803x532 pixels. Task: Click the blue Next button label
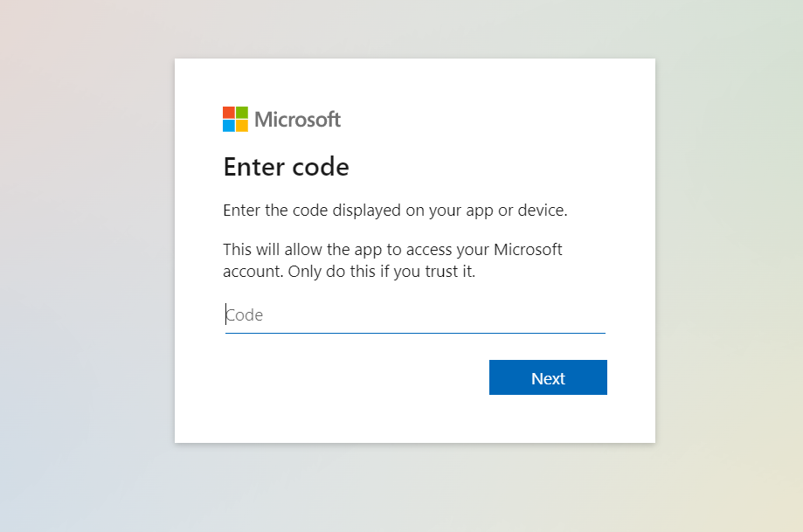548,377
